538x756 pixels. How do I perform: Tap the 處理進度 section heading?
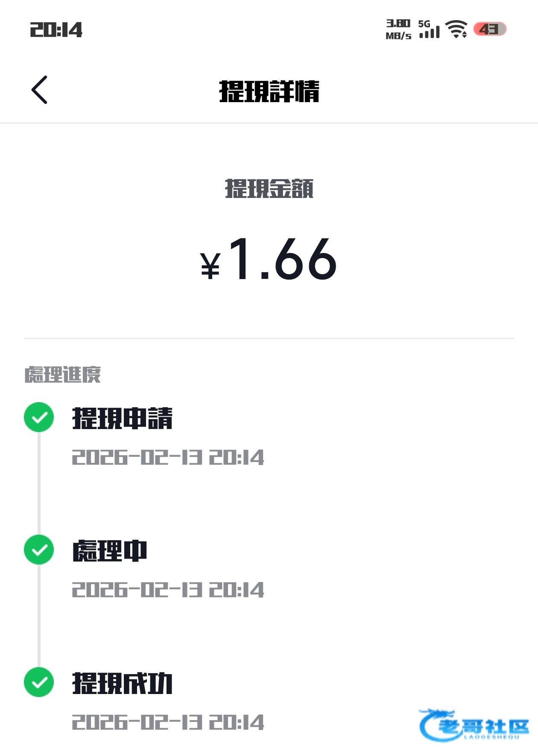pyautogui.click(x=63, y=375)
